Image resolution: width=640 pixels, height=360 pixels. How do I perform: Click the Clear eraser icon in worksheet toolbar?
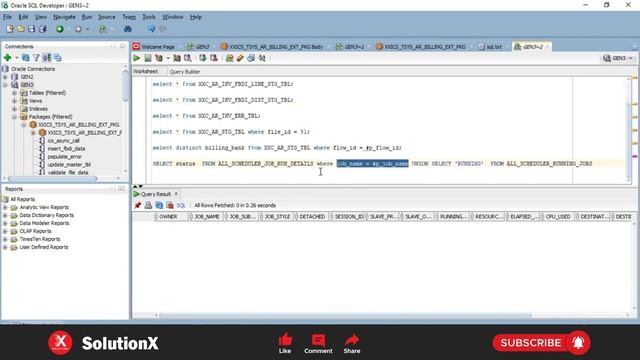(240, 58)
